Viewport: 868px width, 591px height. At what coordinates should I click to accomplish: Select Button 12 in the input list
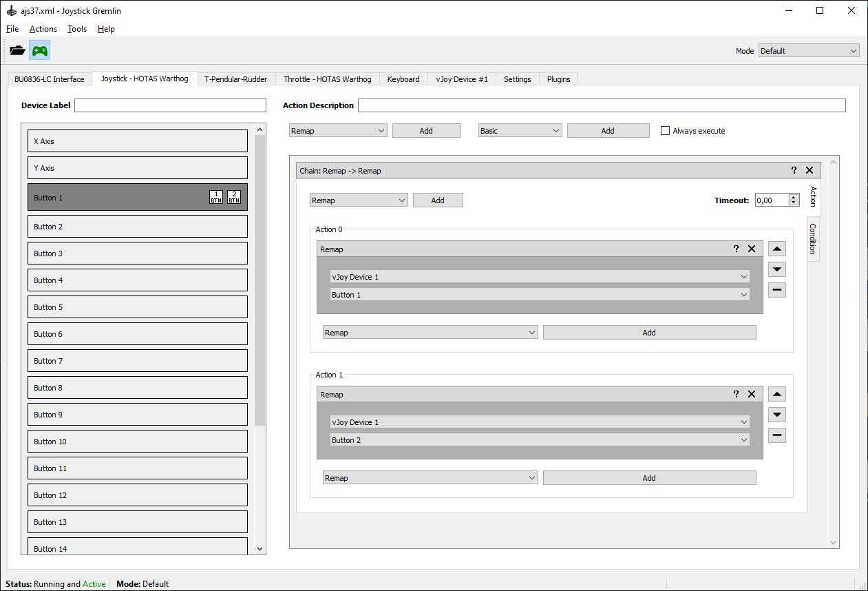[x=138, y=495]
